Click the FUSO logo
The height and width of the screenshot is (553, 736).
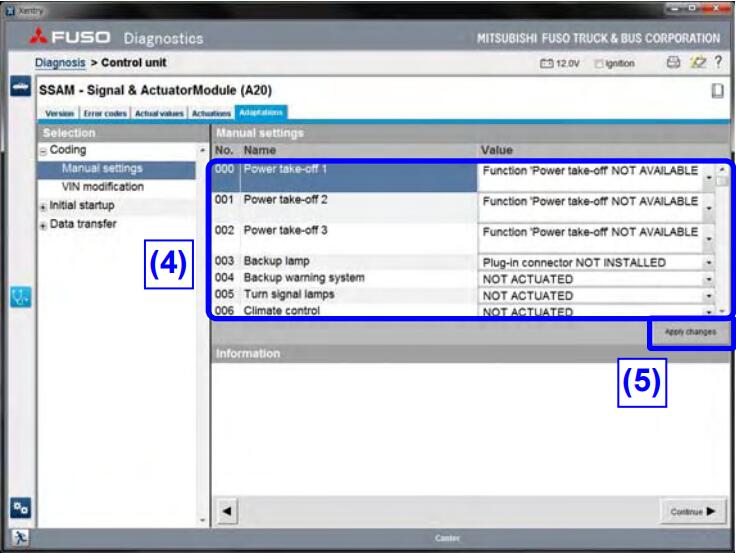(x=70, y=37)
